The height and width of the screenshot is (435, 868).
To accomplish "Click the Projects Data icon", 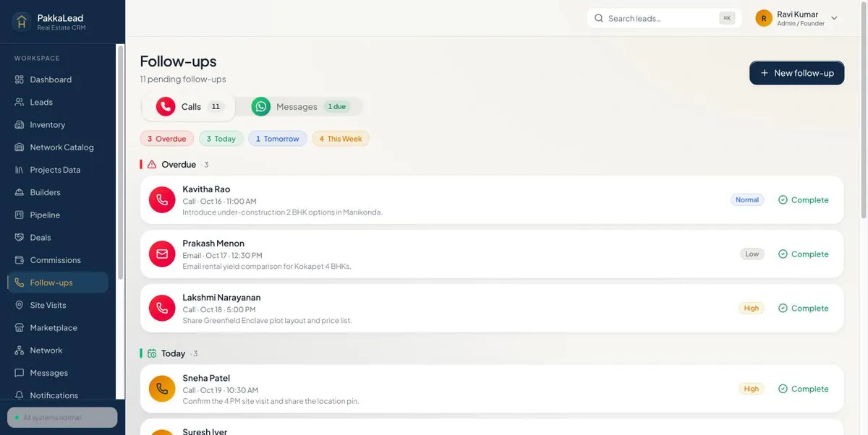I will [20, 170].
